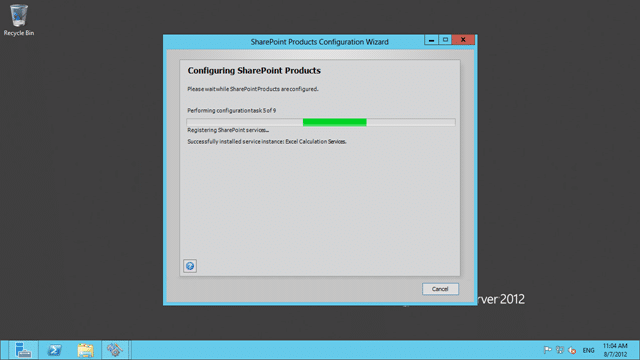The height and width of the screenshot is (360, 640).
Task: Open Server Manager from the taskbar
Action: pyautogui.click(x=23, y=350)
